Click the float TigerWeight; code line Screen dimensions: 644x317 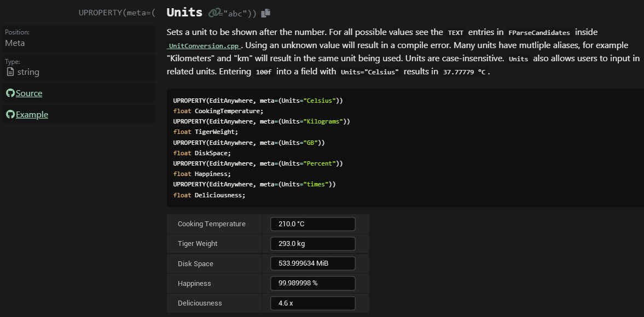tap(205, 132)
